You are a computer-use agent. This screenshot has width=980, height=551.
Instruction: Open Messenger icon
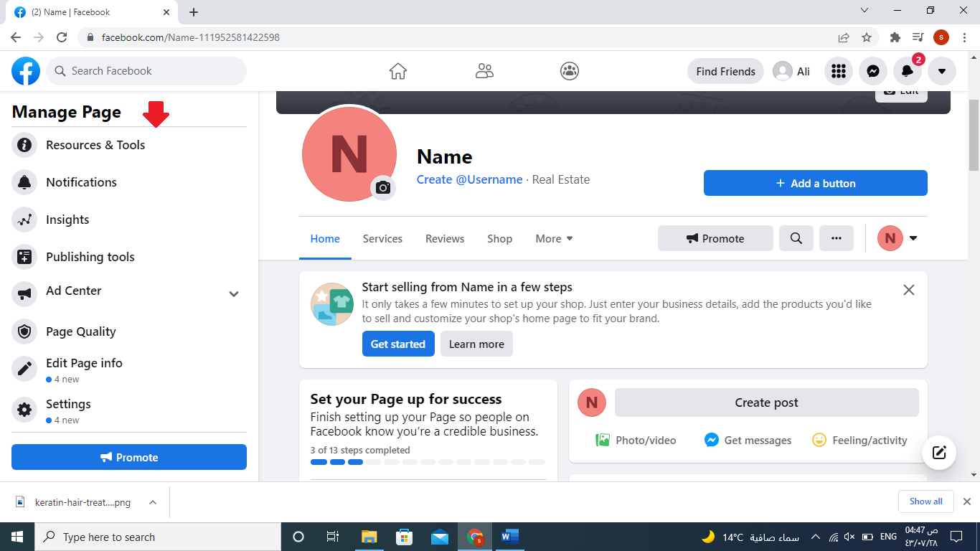(872, 71)
